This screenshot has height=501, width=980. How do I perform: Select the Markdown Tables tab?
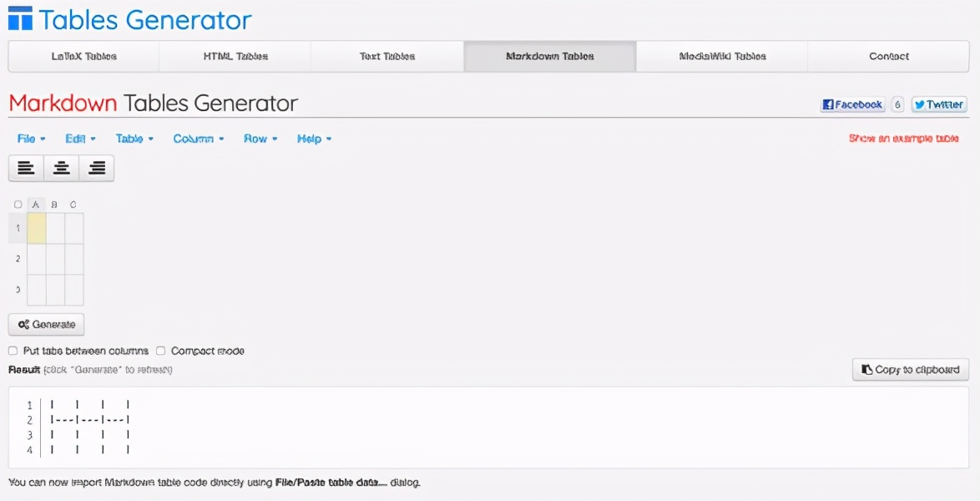(550, 56)
